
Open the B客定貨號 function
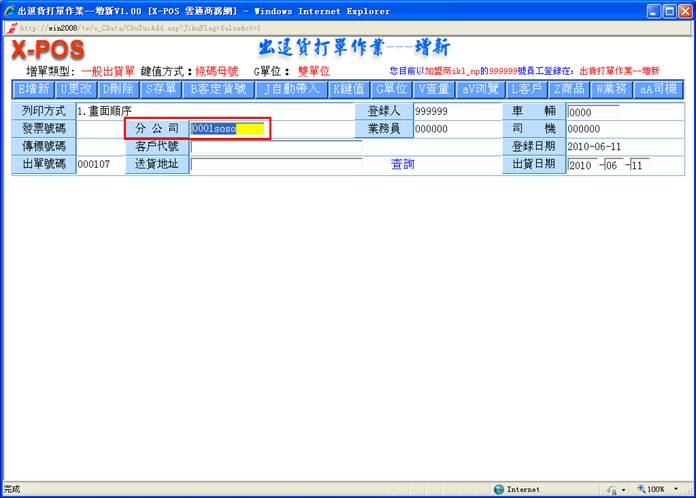click(217, 89)
